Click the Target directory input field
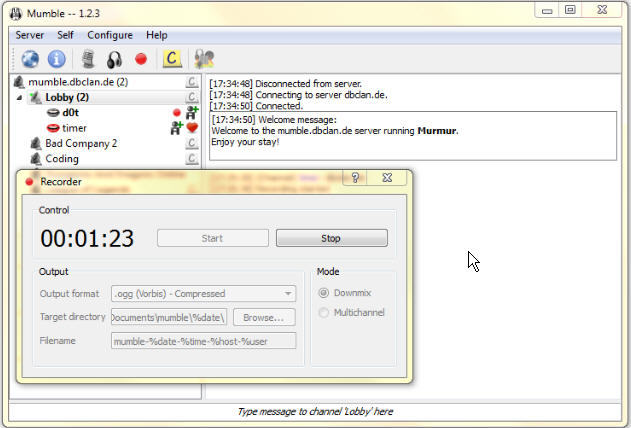The width and height of the screenshot is (631, 428). point(169,317)
